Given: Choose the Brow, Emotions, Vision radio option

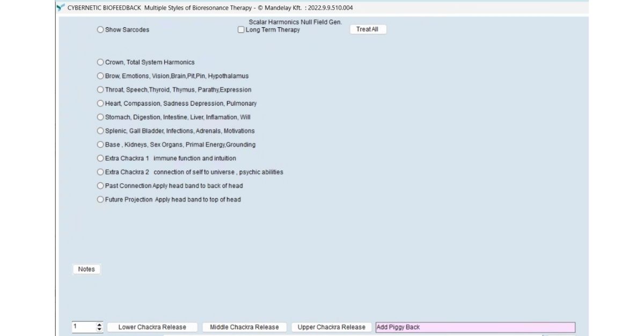Looking at the screenshot, I should coord(100,76).
